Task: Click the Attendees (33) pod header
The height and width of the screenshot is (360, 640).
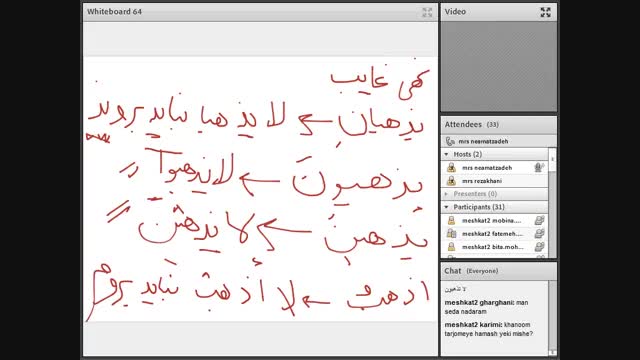Action: point(498,124)
